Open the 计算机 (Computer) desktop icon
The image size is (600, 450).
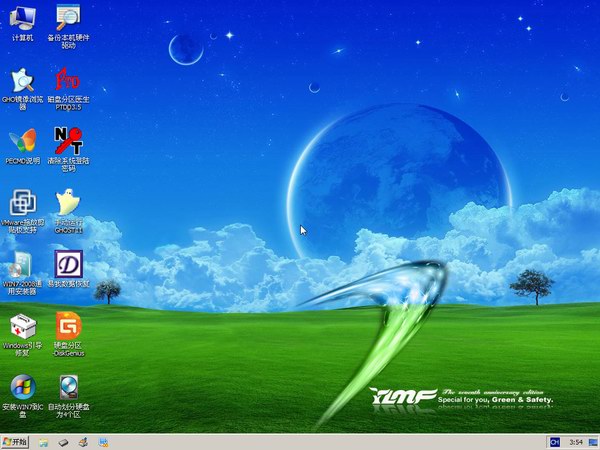tap(22, 17)
